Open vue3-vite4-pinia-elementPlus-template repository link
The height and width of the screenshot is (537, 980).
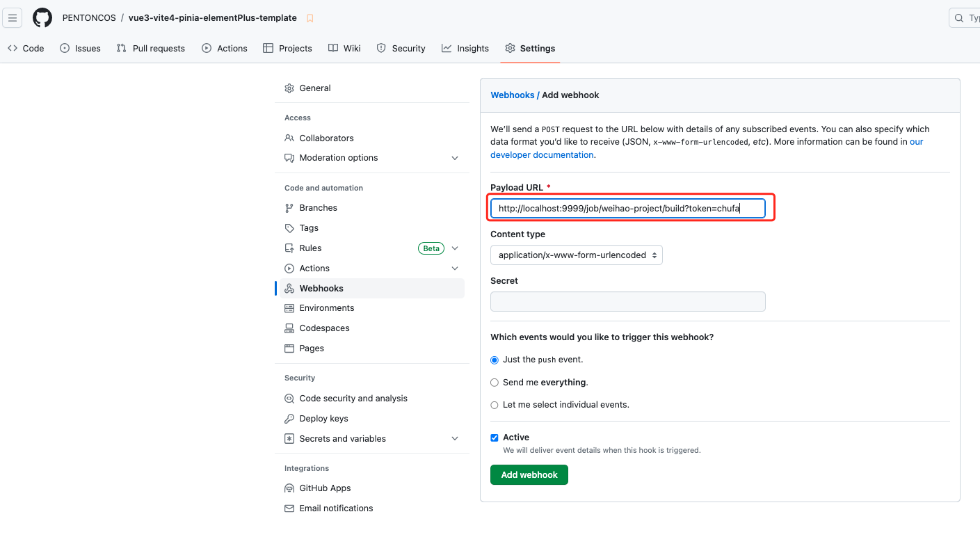click(x=213, y=18)
